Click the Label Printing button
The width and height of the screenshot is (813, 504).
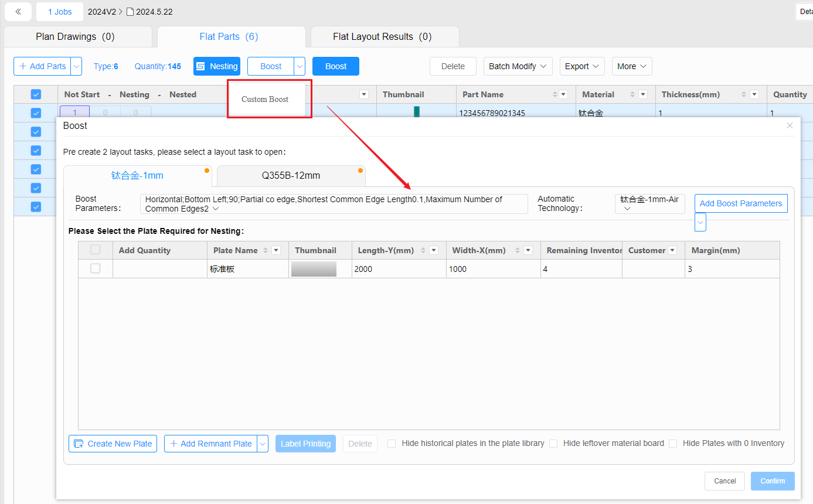point(306,444)
